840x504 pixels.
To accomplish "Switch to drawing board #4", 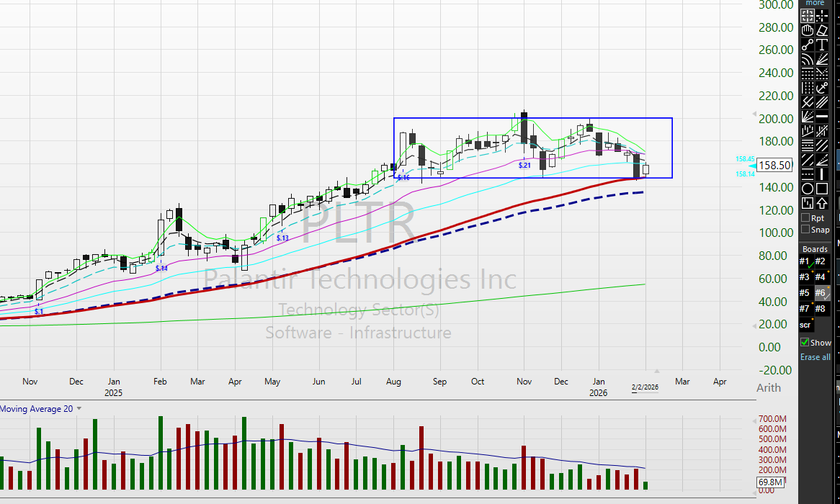I will click(821, 277).
